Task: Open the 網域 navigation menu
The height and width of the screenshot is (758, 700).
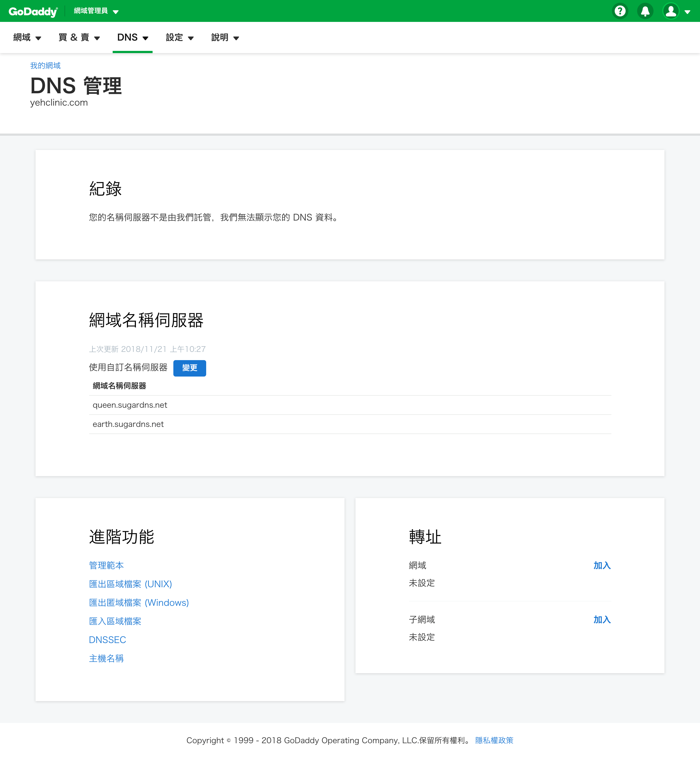Action: click(27, 37)
